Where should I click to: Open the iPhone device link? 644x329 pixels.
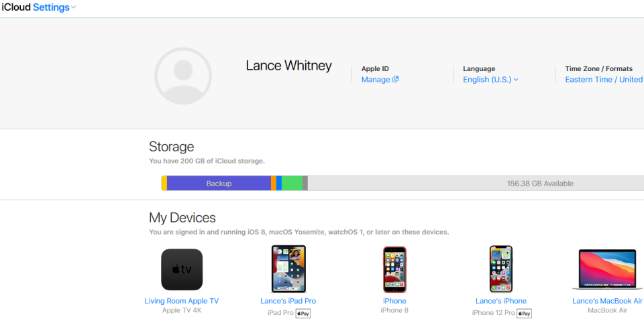394,301
